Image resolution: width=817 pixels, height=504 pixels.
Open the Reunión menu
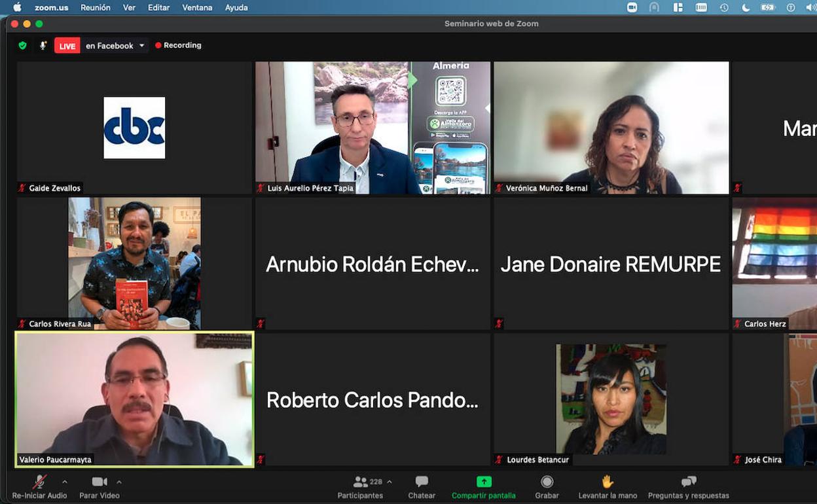95,8
